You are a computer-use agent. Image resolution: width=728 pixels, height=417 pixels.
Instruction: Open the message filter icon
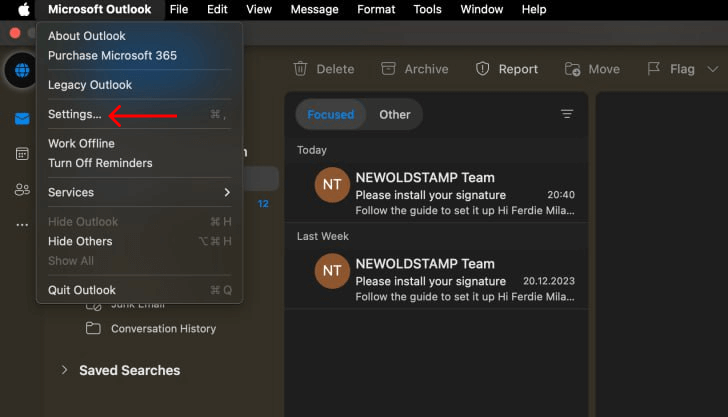(567, 114)
